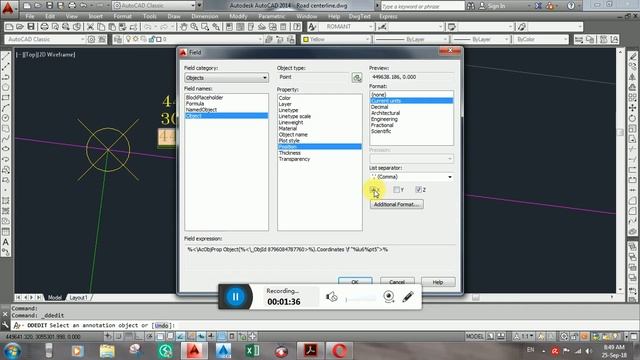The height and width of the screenshot is (360, 640).
Task: Select the Arc draw tool
Action: tap(6, 108)
